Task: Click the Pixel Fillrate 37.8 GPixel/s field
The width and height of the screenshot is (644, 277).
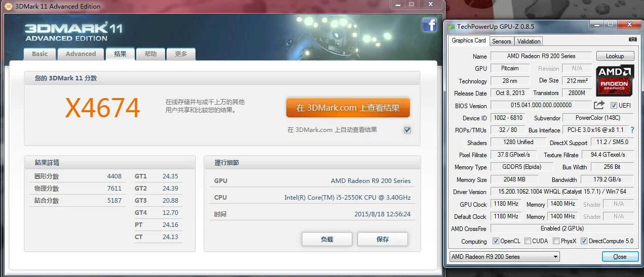Action: tap(513, 155)
